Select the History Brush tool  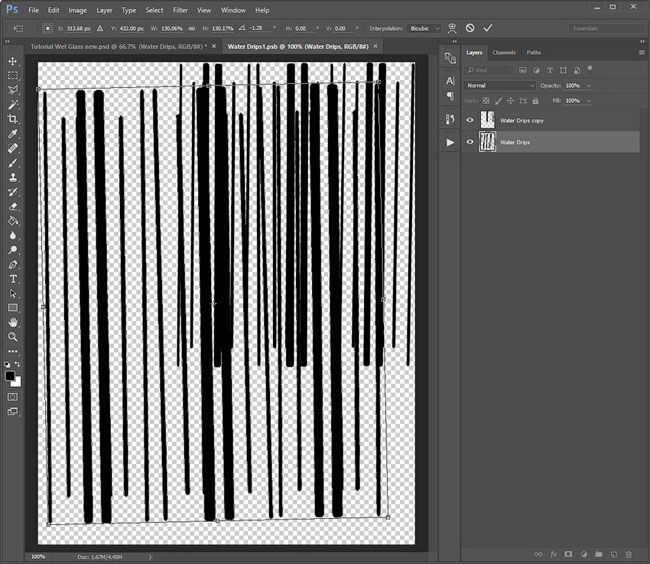coord(13,192)
